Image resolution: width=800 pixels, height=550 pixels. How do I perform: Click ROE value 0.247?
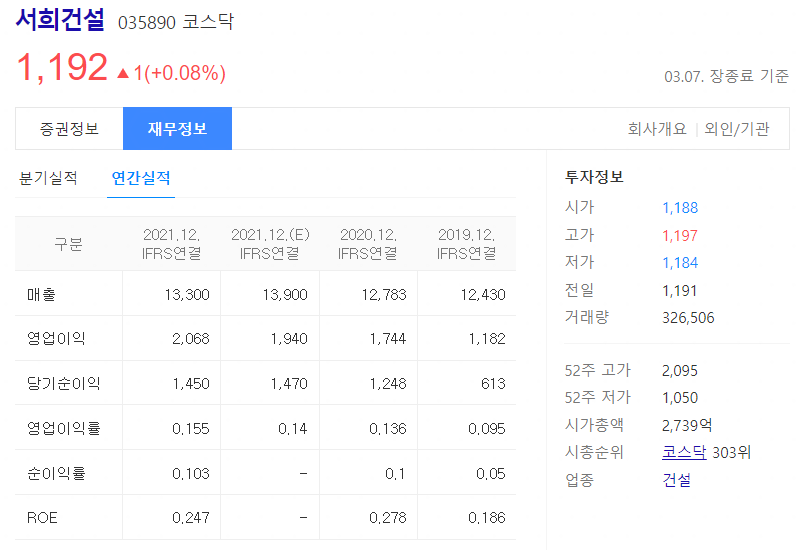[x=191, y=518]
